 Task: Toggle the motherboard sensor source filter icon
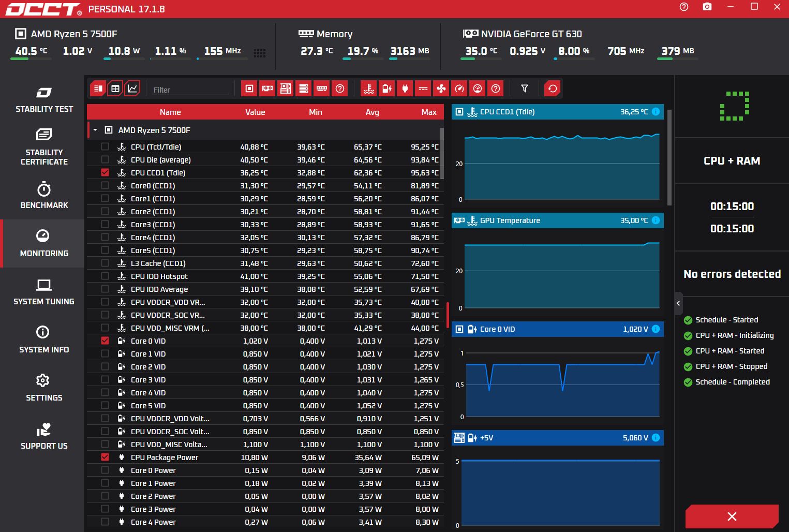click(286, 88)
